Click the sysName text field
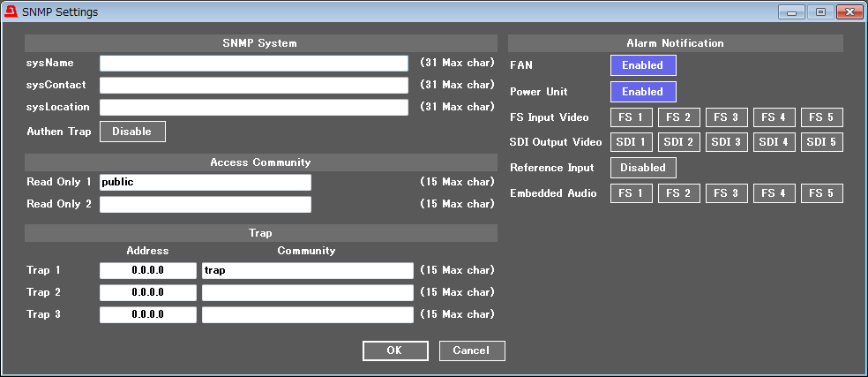 [x=253, y=64]
